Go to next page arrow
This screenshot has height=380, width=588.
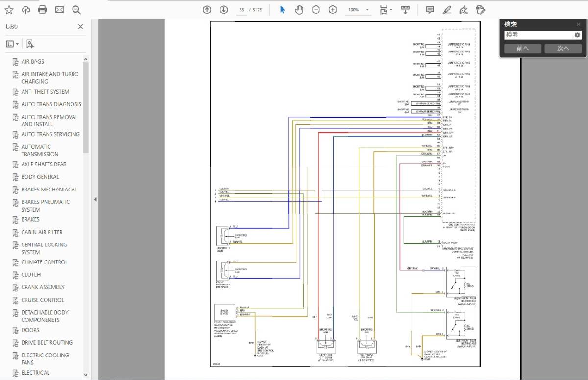[x=224, y=9]
